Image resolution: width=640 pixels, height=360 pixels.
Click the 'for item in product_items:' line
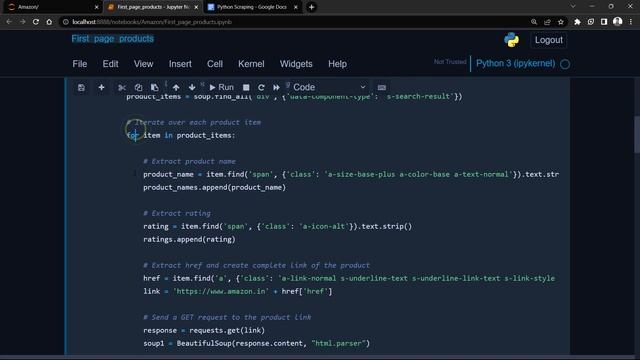tap(180, 136)
